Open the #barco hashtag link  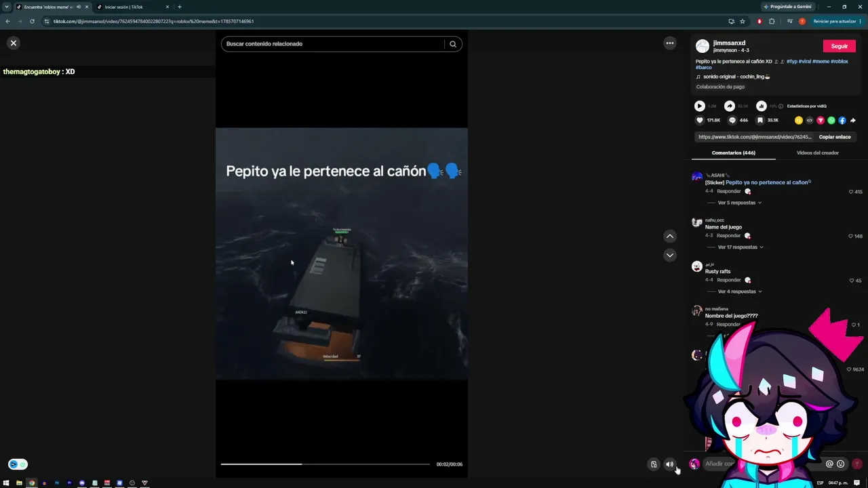704,68
